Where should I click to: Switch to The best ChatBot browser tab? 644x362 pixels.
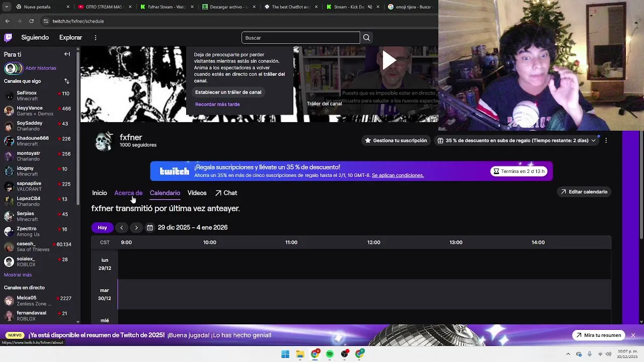point(291,7)
